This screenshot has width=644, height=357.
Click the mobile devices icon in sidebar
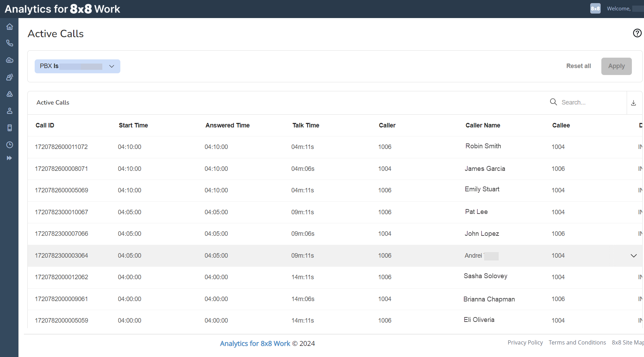tap(9, 128)
